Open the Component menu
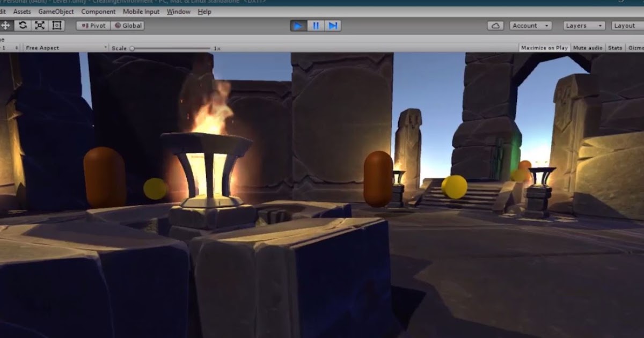 (x=99, y=11)
